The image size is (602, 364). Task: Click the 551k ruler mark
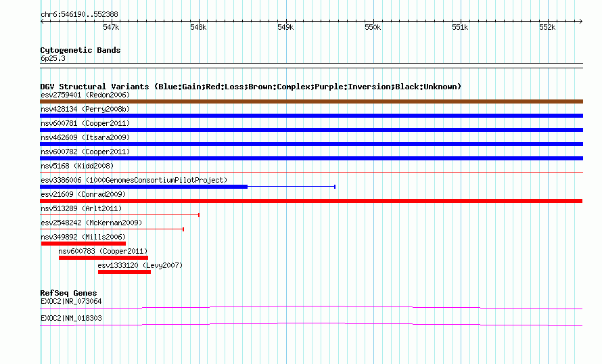(460, 27)
